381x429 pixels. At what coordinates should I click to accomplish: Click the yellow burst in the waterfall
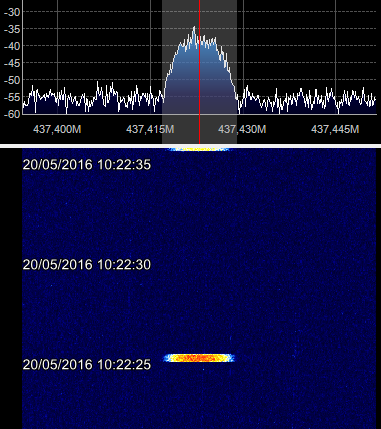pos(199,358)
